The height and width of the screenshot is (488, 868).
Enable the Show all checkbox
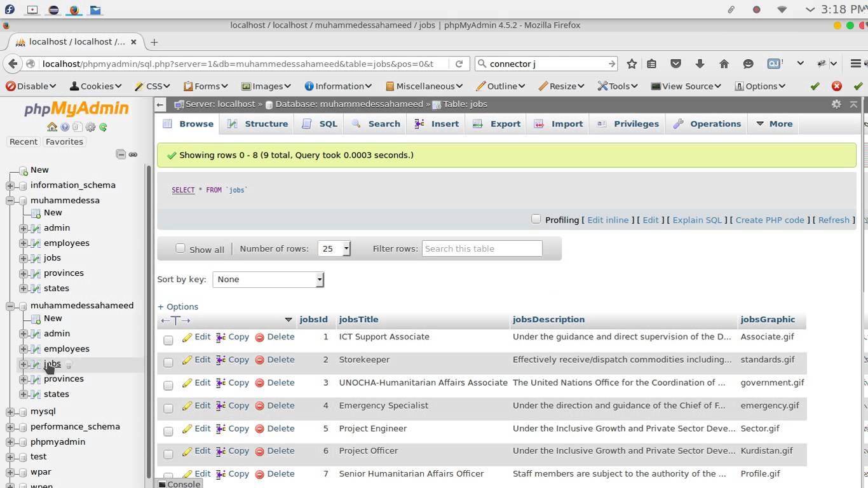point(180,248)
